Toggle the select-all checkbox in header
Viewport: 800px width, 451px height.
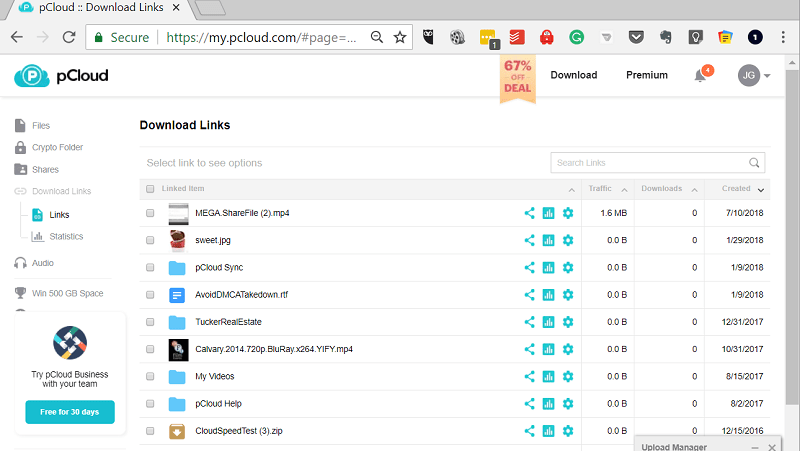pyautogui.click(x=150, y=189)
